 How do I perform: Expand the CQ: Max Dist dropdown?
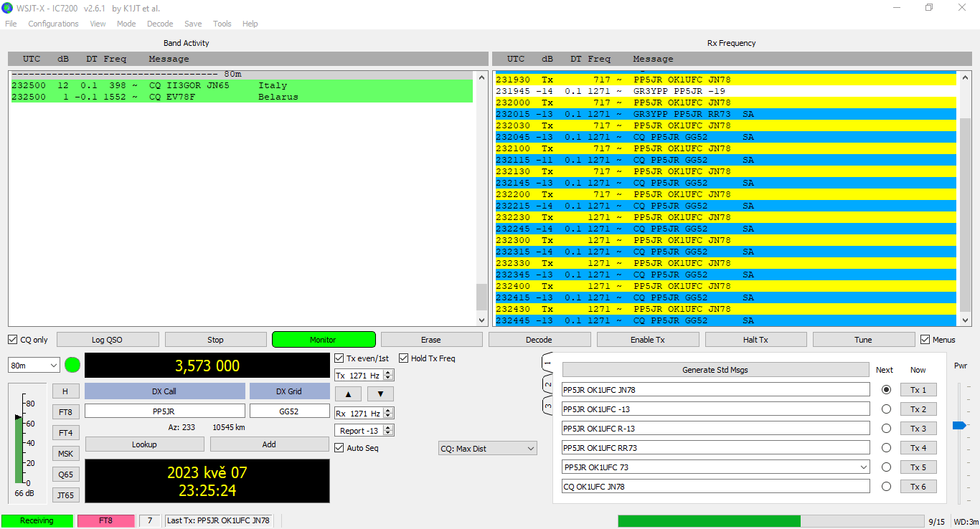[x=488, y=449]
